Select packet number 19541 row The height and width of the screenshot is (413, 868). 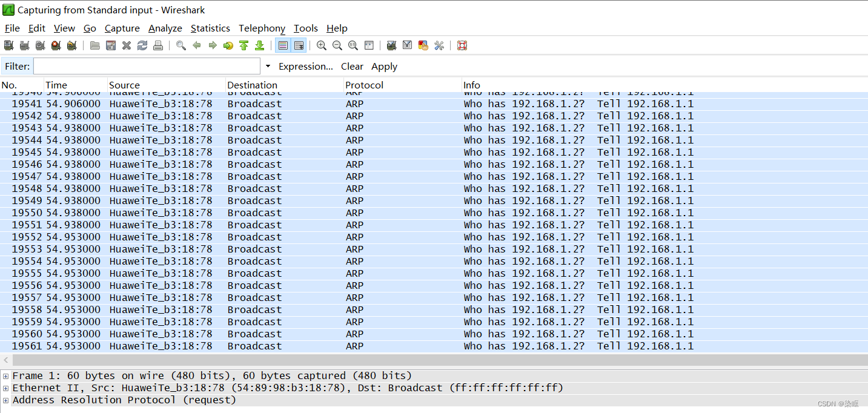coord(434,104)
